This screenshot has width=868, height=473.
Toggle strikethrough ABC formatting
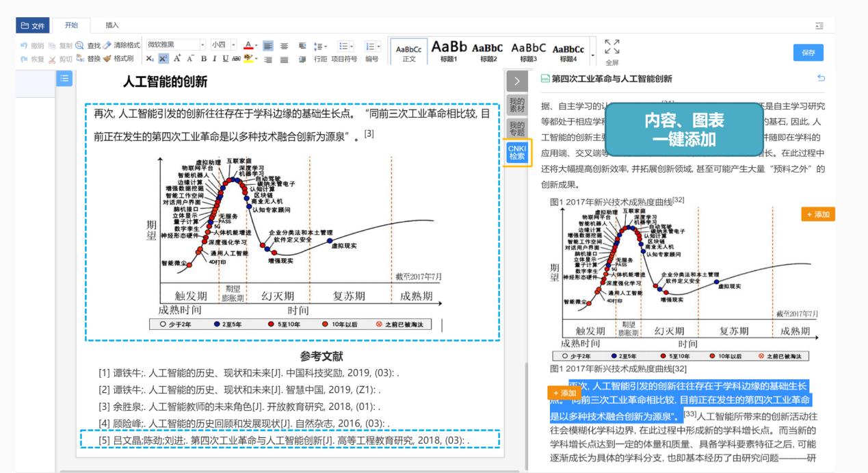(x=236, y=59)
